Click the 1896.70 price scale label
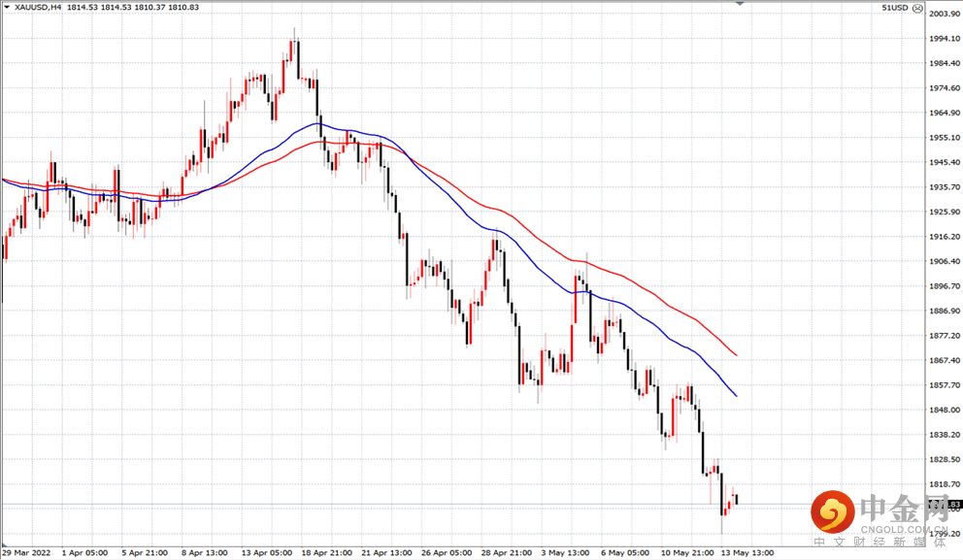This screenshot has width=963, height=560. pos(945,286)
